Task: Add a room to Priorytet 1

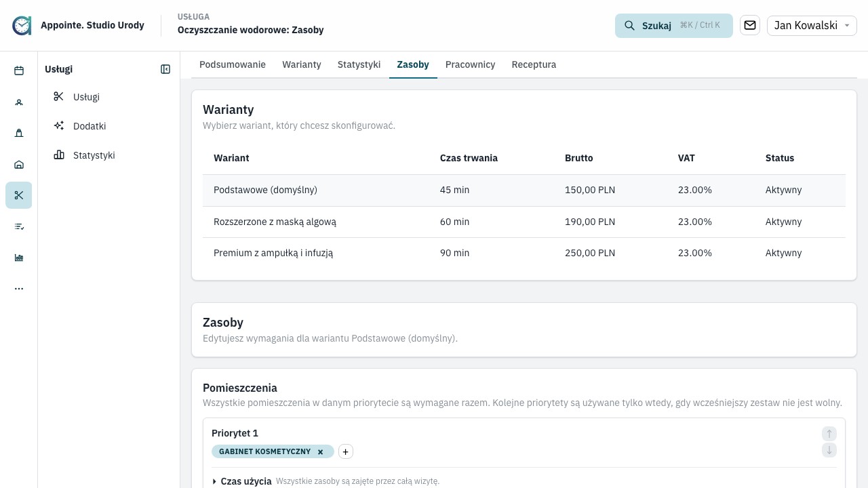Action: pyautogui.click(x=345, y=451)
